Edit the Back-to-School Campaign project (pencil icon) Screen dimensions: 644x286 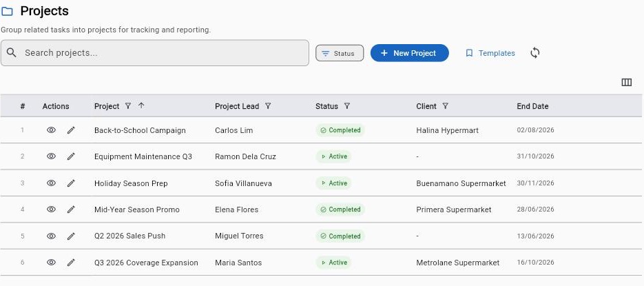click(71, 130)
